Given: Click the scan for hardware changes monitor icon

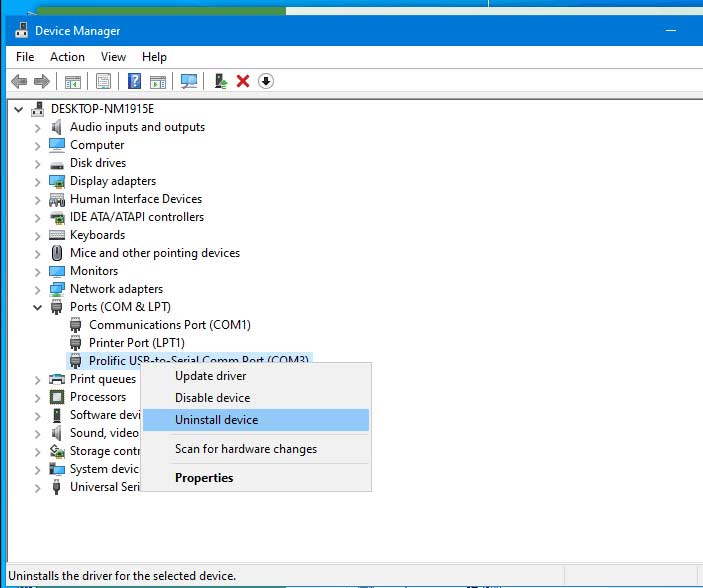Looking at the screenshot, I should 189,81.
